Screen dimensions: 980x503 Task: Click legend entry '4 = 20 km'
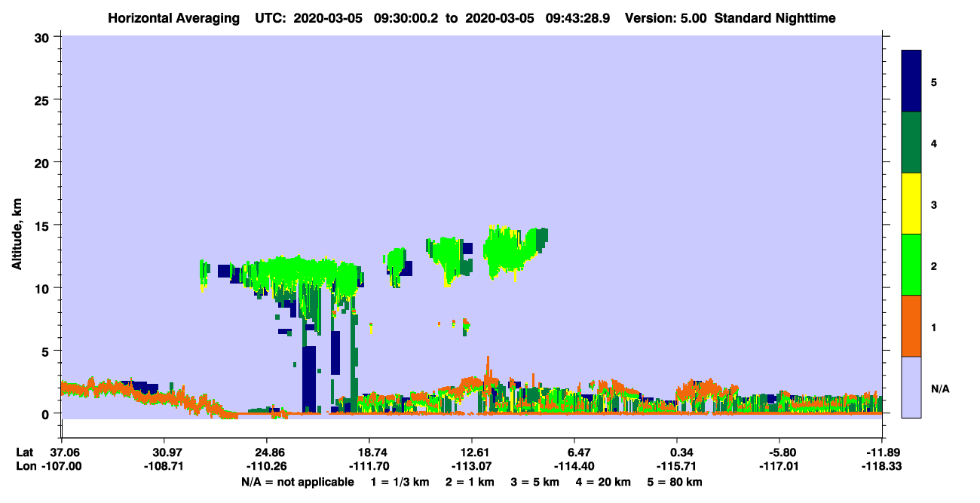[x=604, y=482]
